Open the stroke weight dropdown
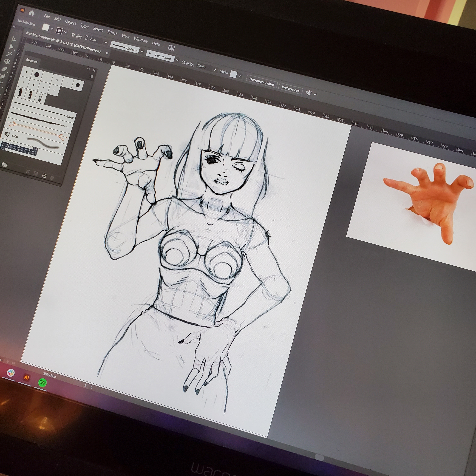This screenshot has width=476, height=476. [106, 42]
